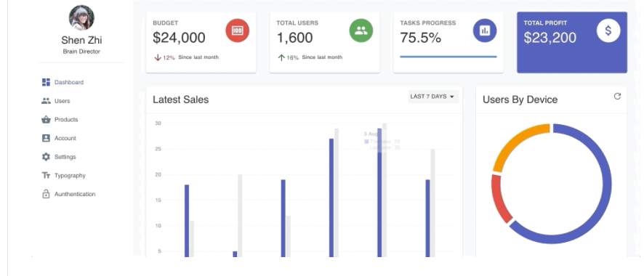
Task: Open the Dashboard menu item
Action: click(x=69, y=82)
